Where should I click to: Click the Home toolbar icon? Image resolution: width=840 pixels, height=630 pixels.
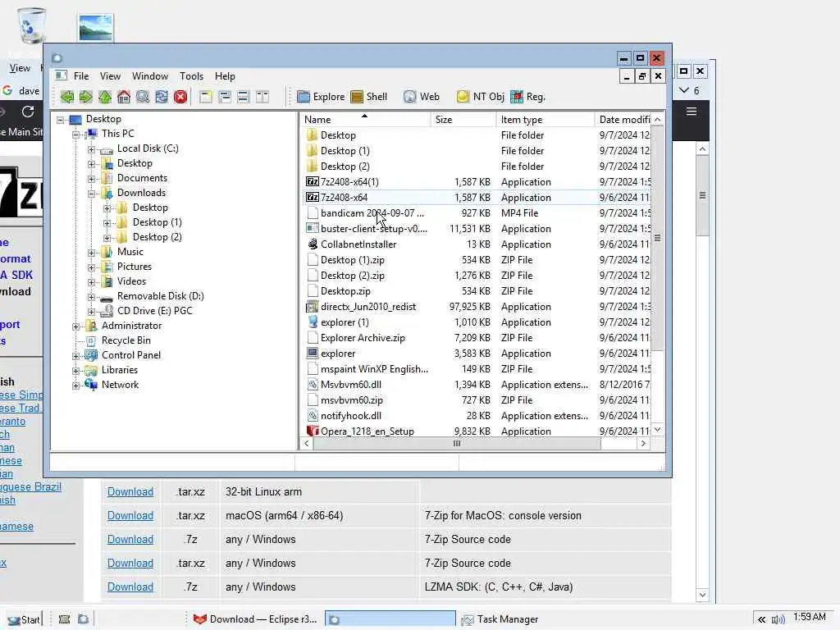[124, 97]
